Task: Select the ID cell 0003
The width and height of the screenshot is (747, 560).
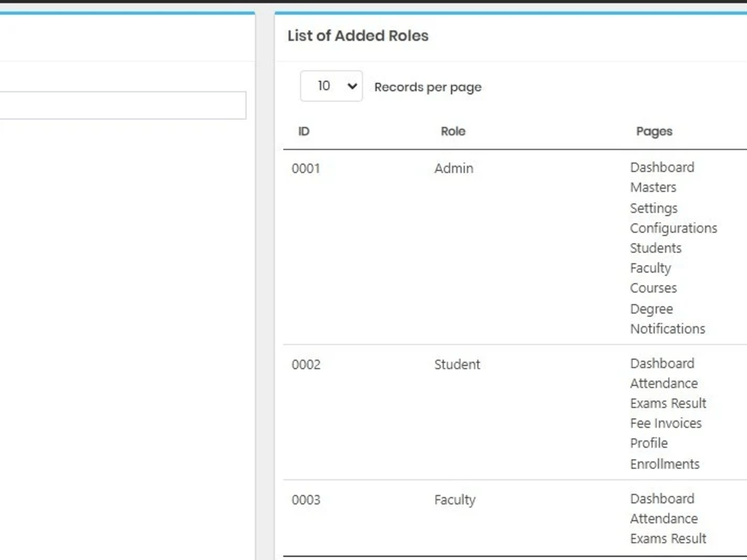Action: pos(306,500)
